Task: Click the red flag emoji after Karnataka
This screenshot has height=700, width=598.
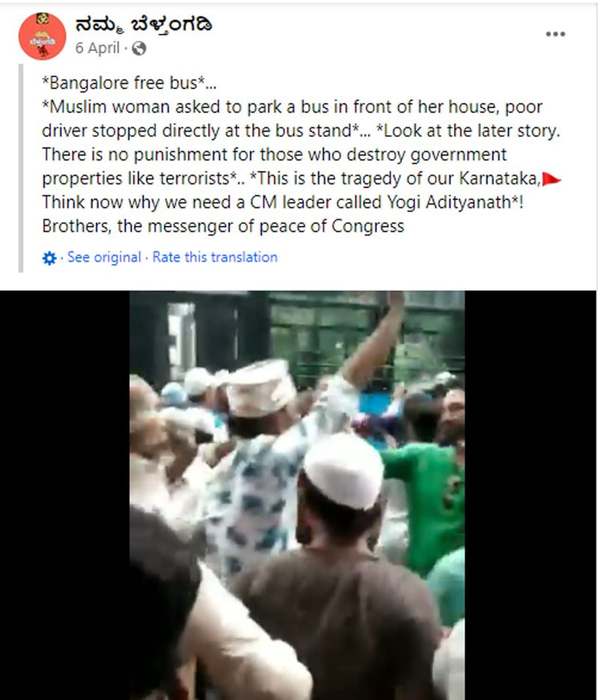Action: point(552,179)
